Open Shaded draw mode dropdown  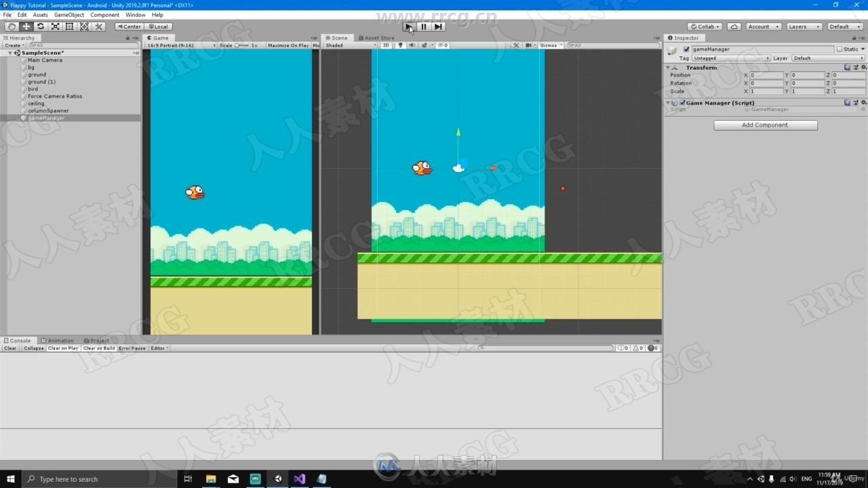point(351,45)
